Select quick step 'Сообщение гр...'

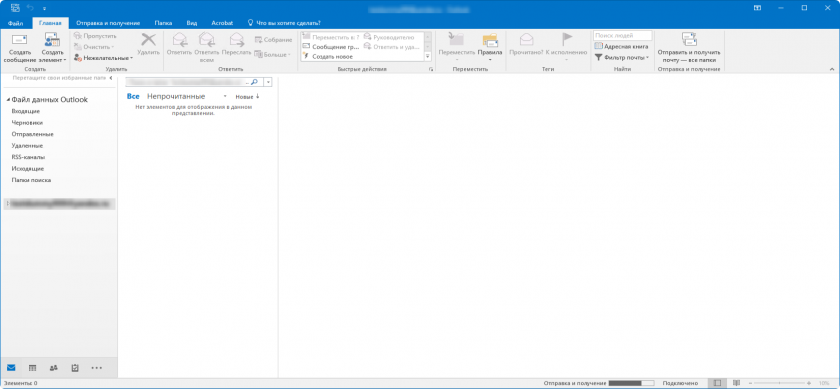click(332, 47)
